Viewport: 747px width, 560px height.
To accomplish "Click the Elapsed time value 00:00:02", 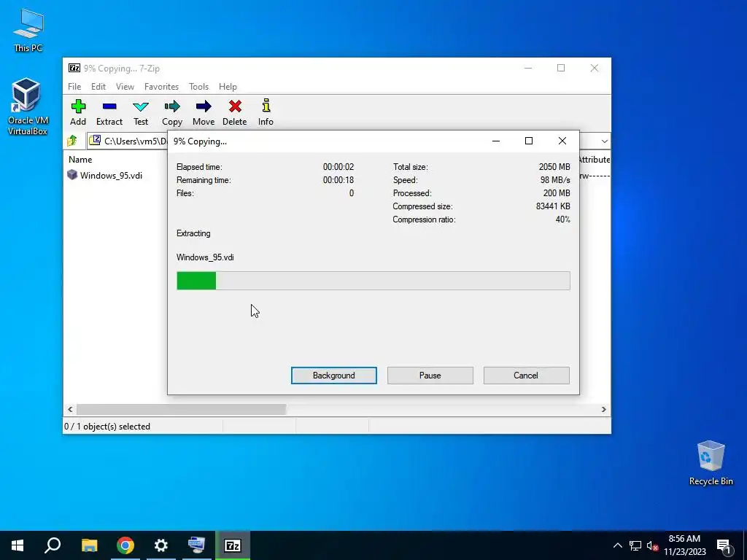I will click(x=338, y=167).
